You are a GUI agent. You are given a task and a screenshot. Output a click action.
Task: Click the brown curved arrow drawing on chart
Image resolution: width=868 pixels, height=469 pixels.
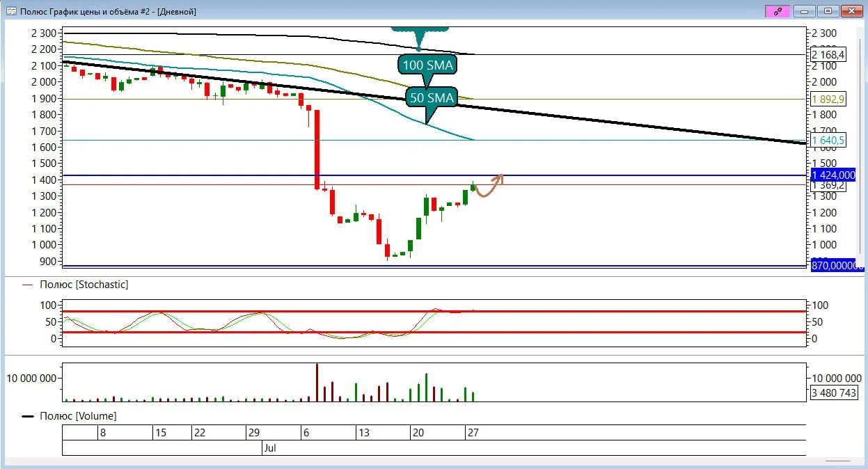(x=490, y=186)
